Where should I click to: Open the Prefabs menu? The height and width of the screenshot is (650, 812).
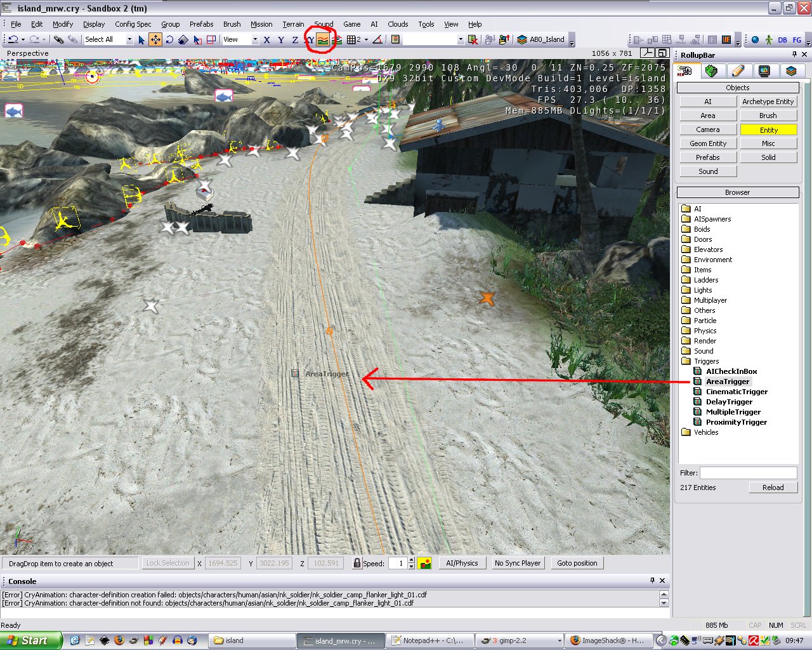(201, 24)
